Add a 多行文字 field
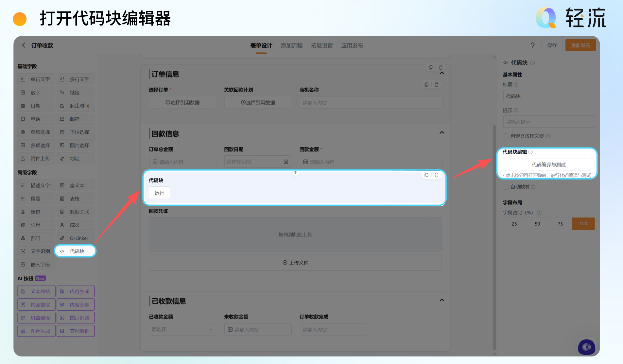The width and height of the screenshot is (623, 364). [76, 79]
